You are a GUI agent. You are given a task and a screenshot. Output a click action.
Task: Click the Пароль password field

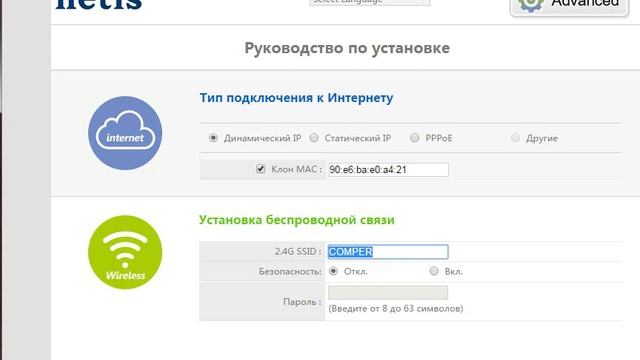tap(388, 293)
